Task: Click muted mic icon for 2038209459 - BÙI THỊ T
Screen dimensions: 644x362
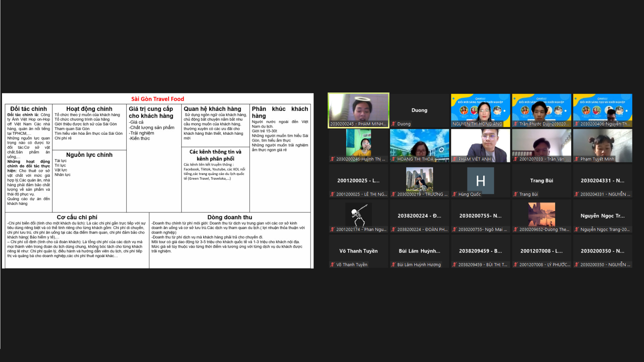Action: (x=455, y=265)
